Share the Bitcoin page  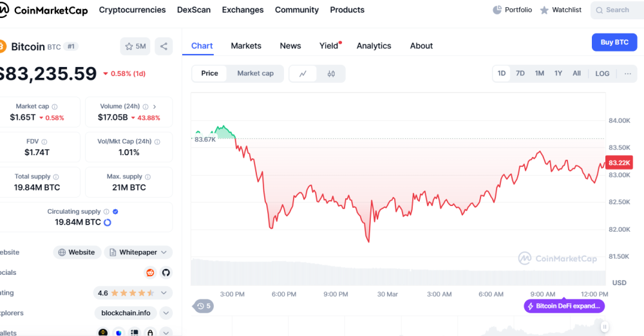[x=164, y=46]
